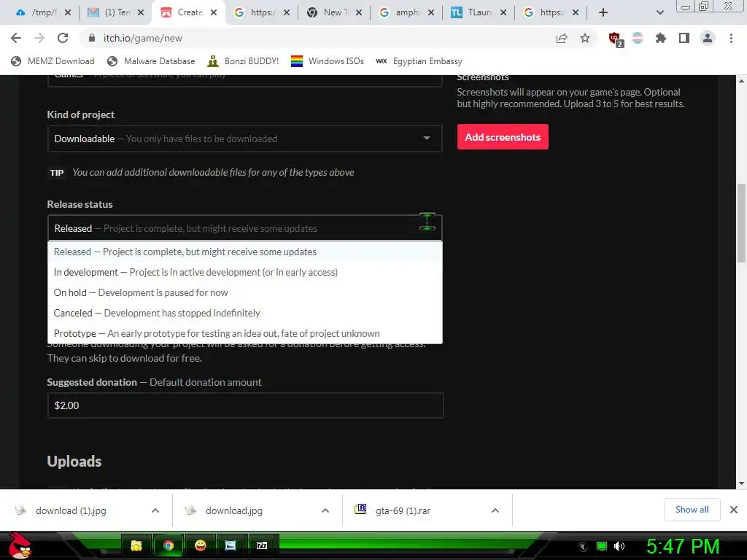747x560 pixels.
Task: Show hidden system tray icons
Action: (583, 547)
